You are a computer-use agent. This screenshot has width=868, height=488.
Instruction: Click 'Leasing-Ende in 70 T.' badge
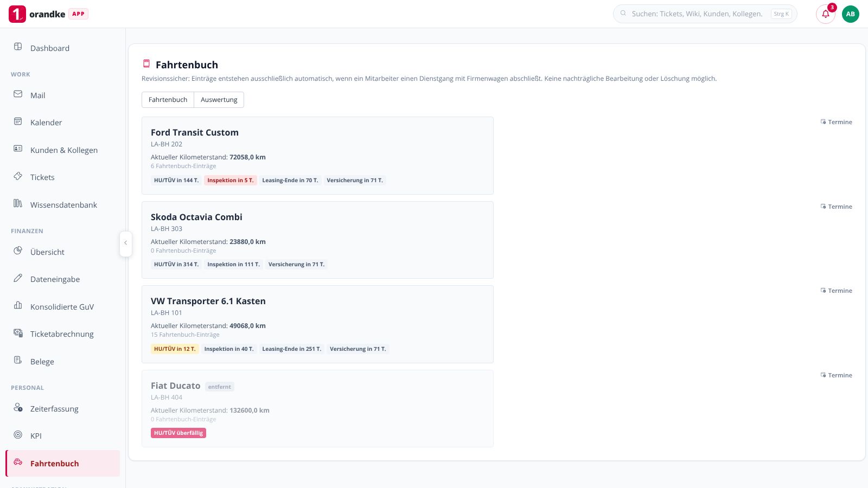(x=290, y=181)
